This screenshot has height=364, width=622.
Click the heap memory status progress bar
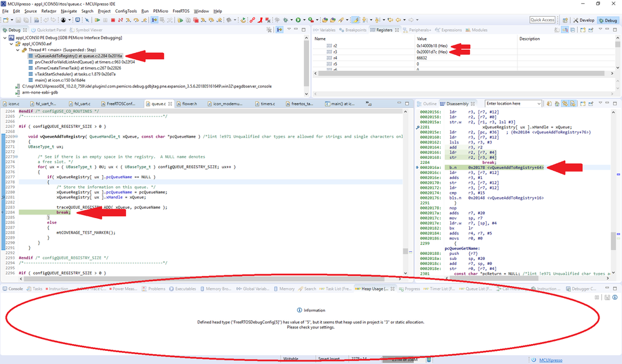point(404,360)
